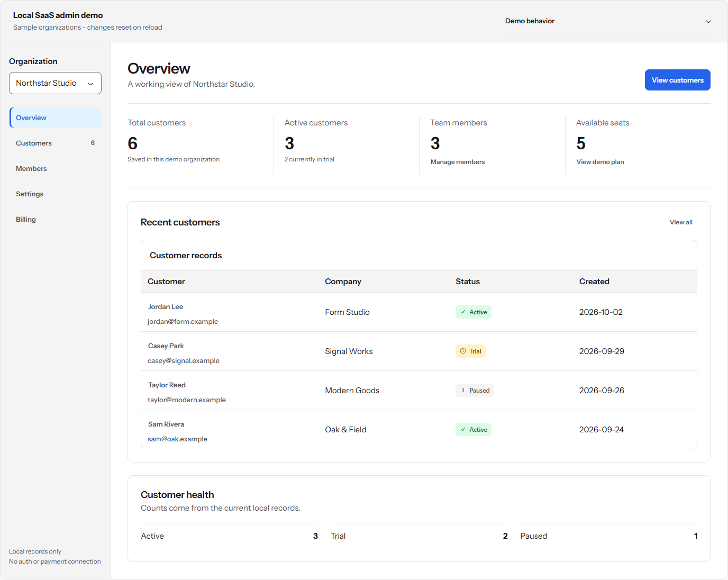728x580 pixels.
Task: Click the Paused label in Customer health
Action: (x=533, y=536)
